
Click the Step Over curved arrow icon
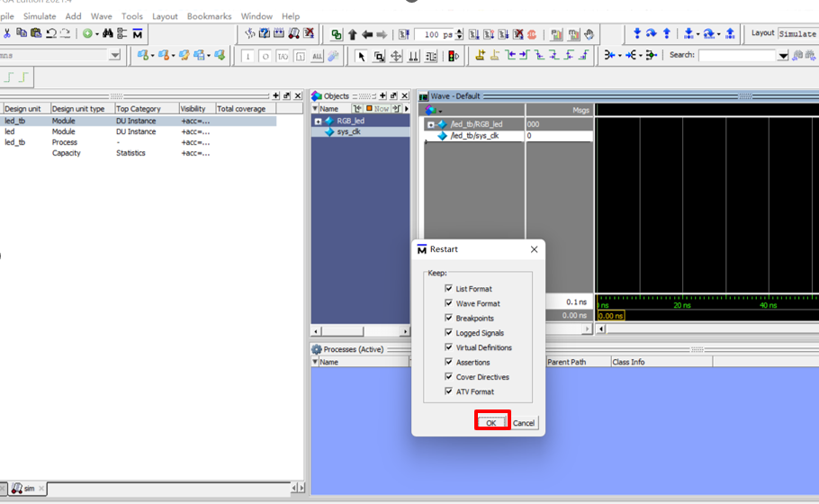tap(651, 33)
